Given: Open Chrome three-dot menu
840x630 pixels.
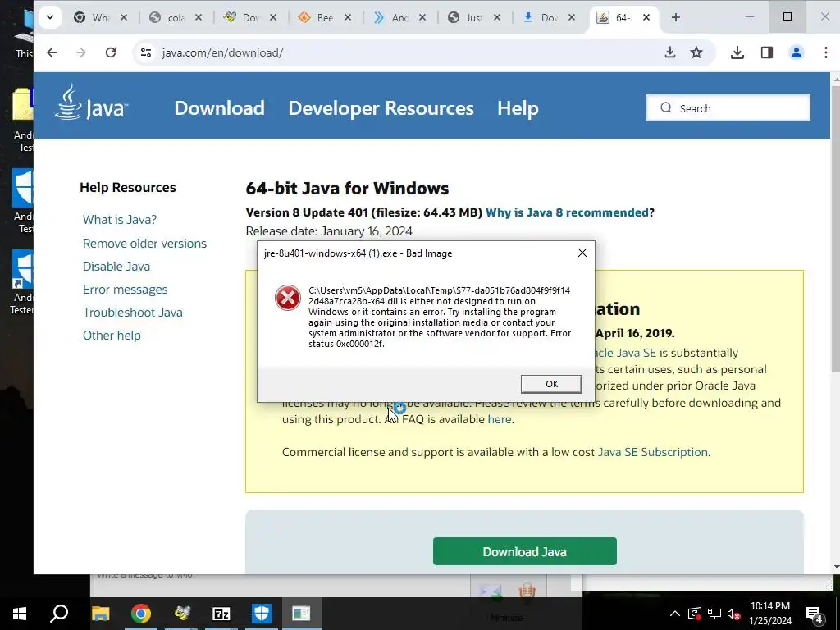Looking at the screenshot, I should click(x=825, y=52).
